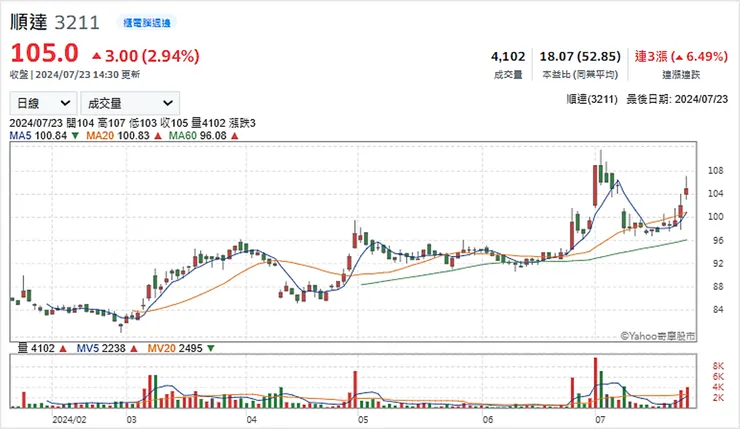Click the 03 month axis label
740x429 pixels.
(x=131, y=420)
